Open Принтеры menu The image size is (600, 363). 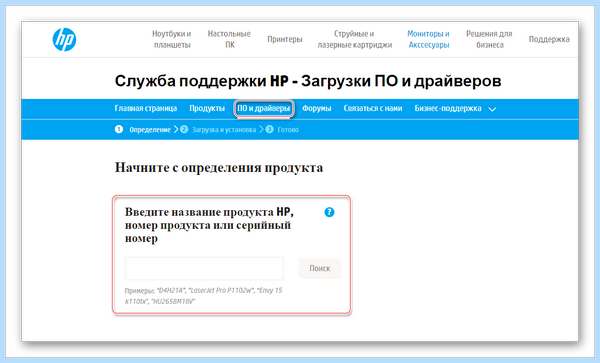285,39
